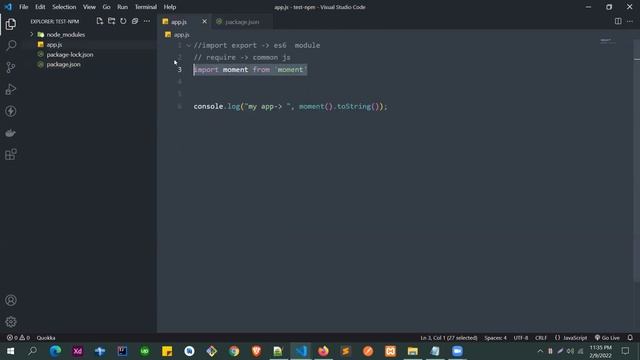Click the New Folder icon in Explorer
This screenshot has width=640, height=360.
click(111, 21)
